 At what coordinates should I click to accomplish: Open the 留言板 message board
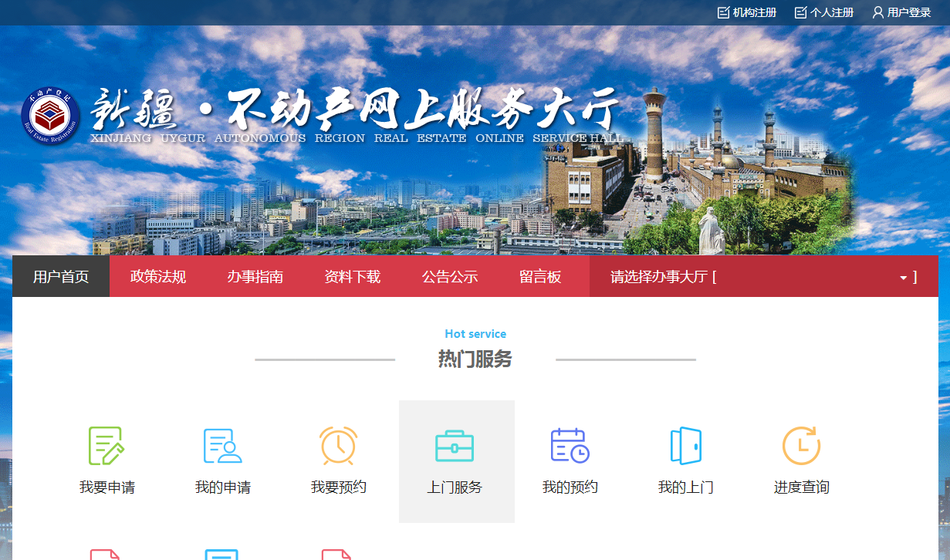540,276
